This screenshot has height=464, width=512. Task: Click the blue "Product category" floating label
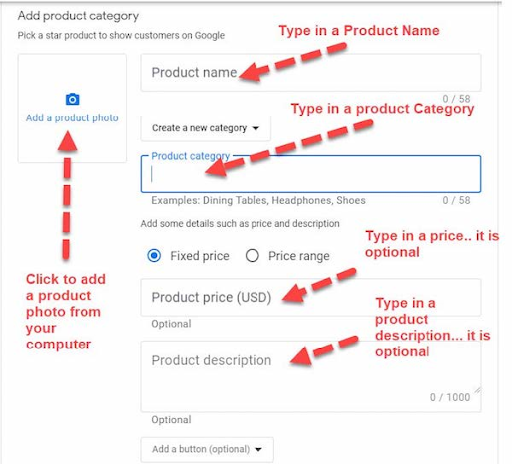point(190,156)
